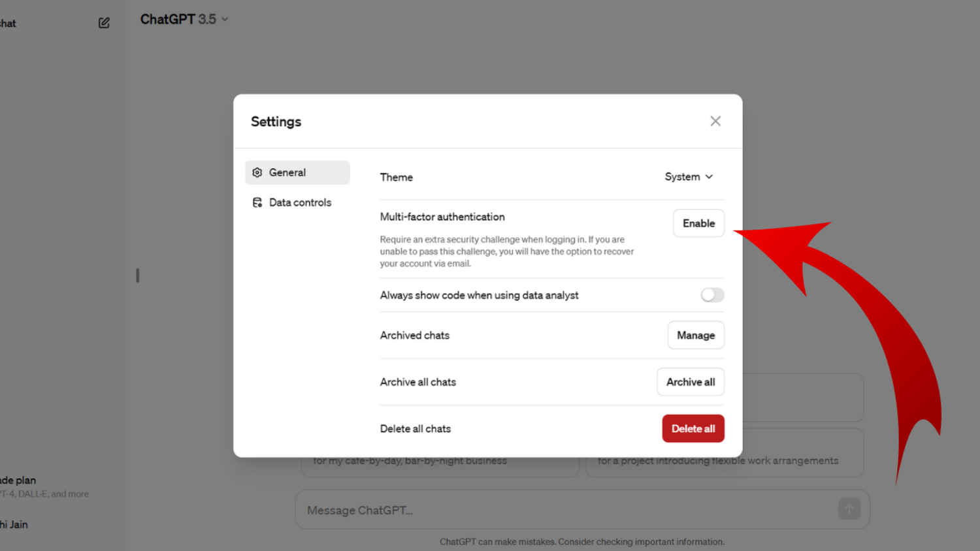
Task: Click the Data controls database icon
Action: click(x=257, y=202)
